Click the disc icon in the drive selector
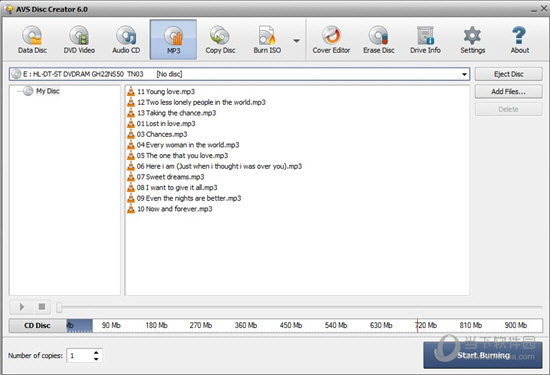Screen dimensions: 550x375 coord(16,74)
